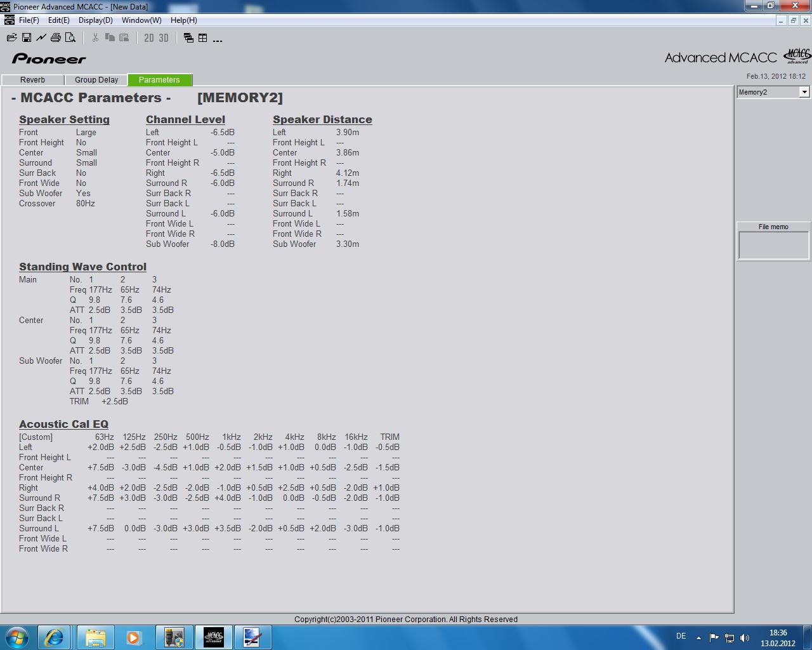This screenshot has width=812, height=650.
Task: Click the [Custom] EQ label
Action: pyautogui.click(x=36, y=437)
